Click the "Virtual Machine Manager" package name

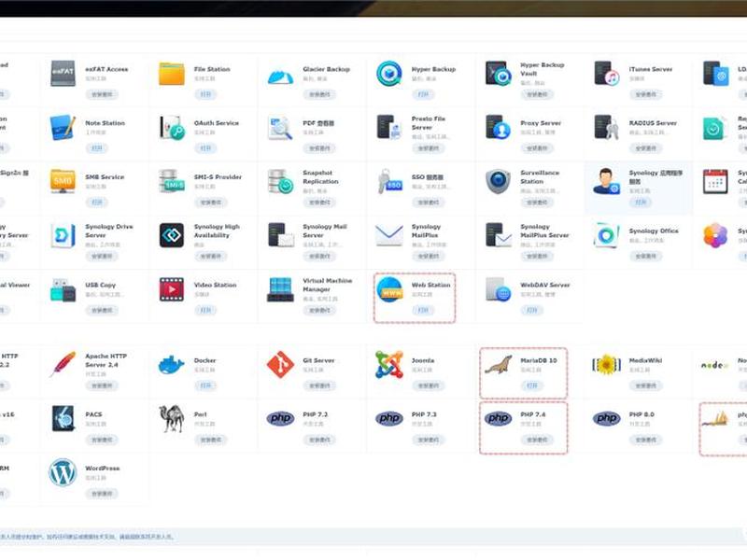[328, 285]
